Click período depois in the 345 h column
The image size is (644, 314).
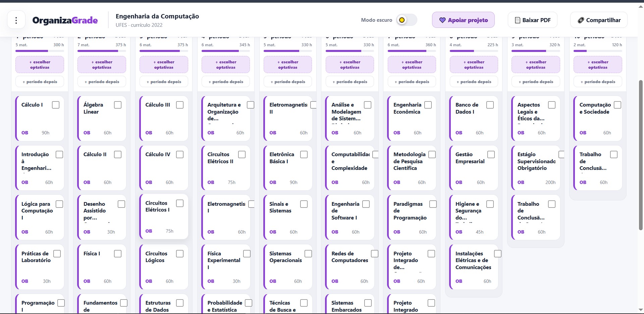point(226,82)
